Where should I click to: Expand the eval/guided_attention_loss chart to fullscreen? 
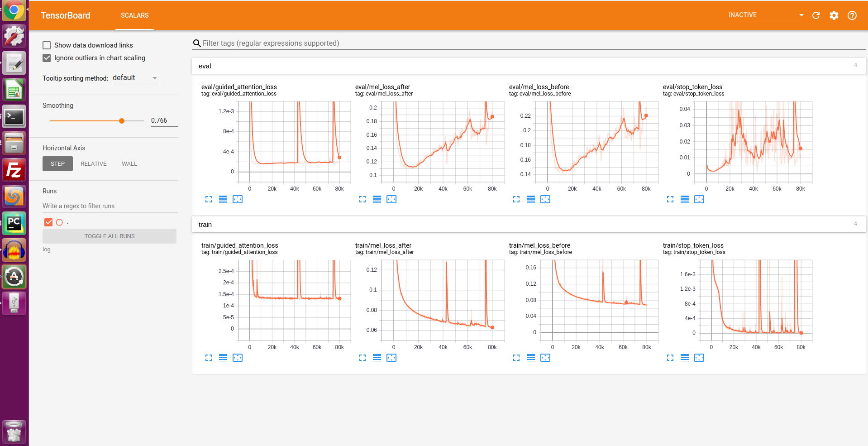(209, 199)
